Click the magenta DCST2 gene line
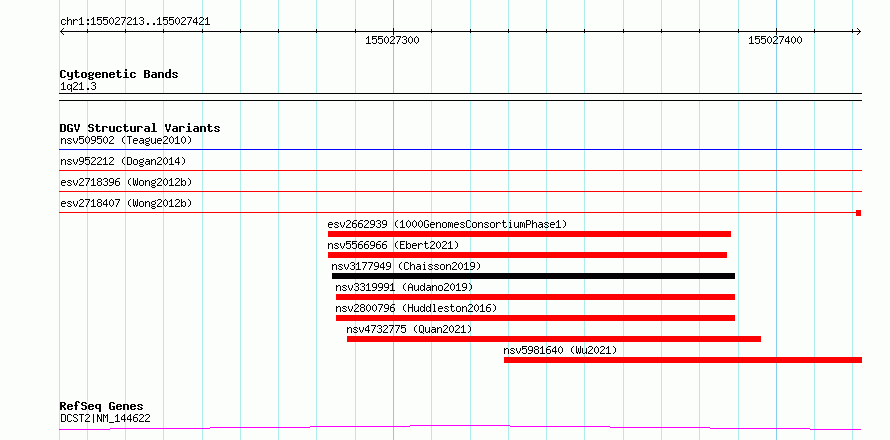890x440 pixels. 460,428
